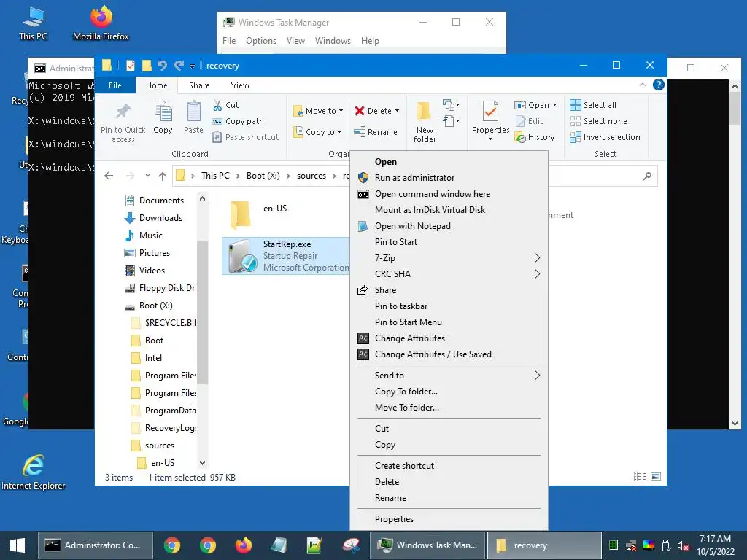Open the Windows menu in Task Manager
The width and height of the screenshot is (747, 560).
333,41
